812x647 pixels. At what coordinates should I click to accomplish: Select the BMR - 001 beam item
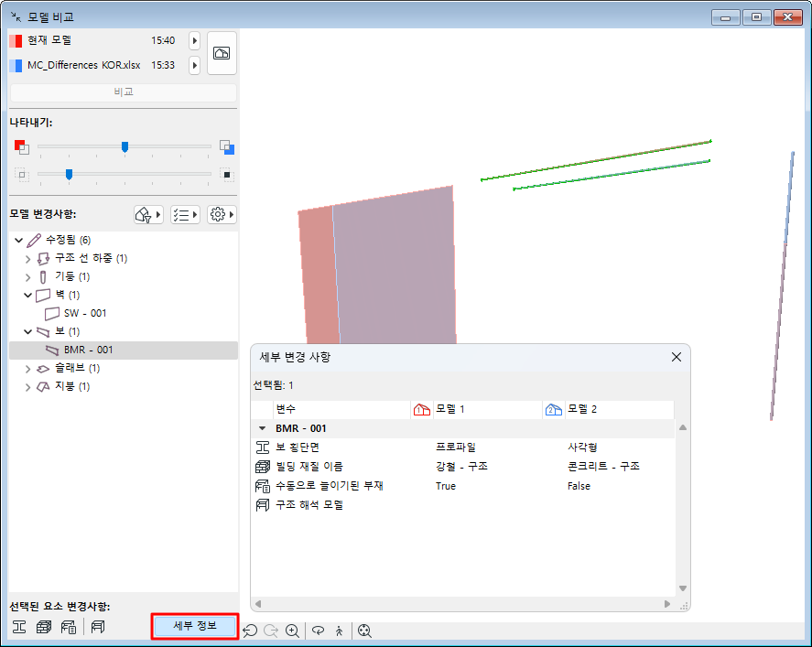point(124,350)
